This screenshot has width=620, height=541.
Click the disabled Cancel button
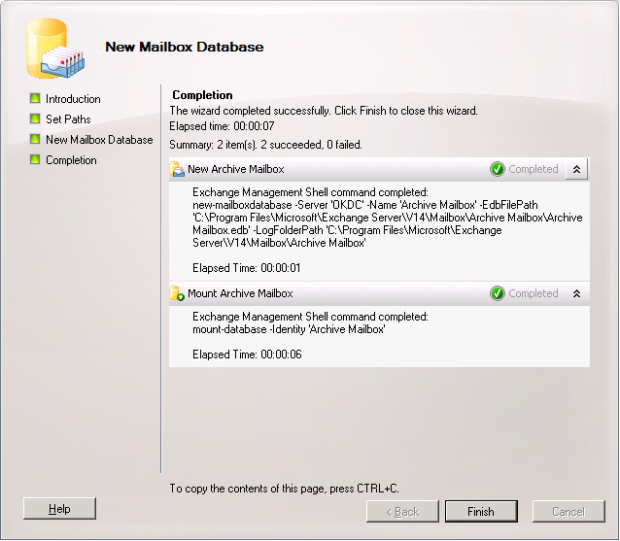click(569, 511)
